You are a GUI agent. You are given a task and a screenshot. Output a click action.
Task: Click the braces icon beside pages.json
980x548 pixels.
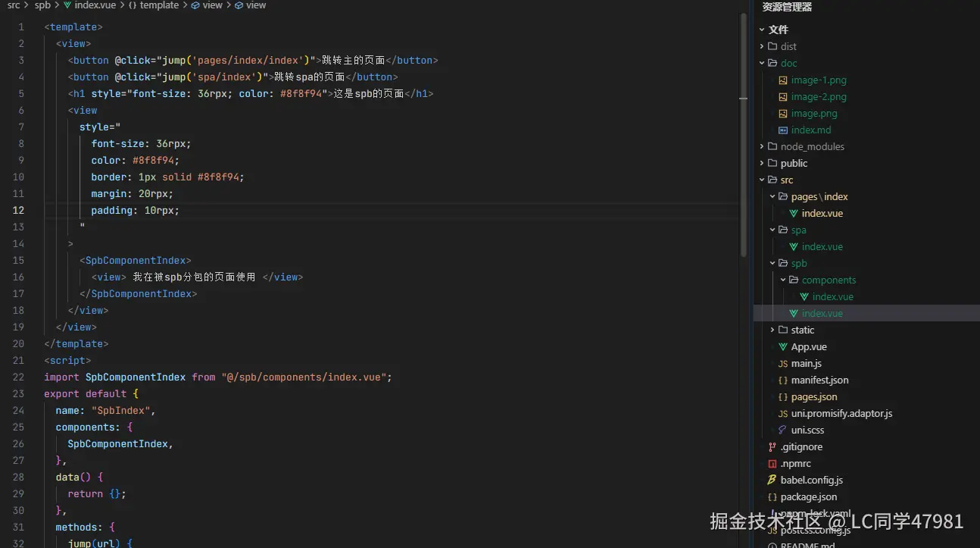pyautogui.click(x=783, y=396)
